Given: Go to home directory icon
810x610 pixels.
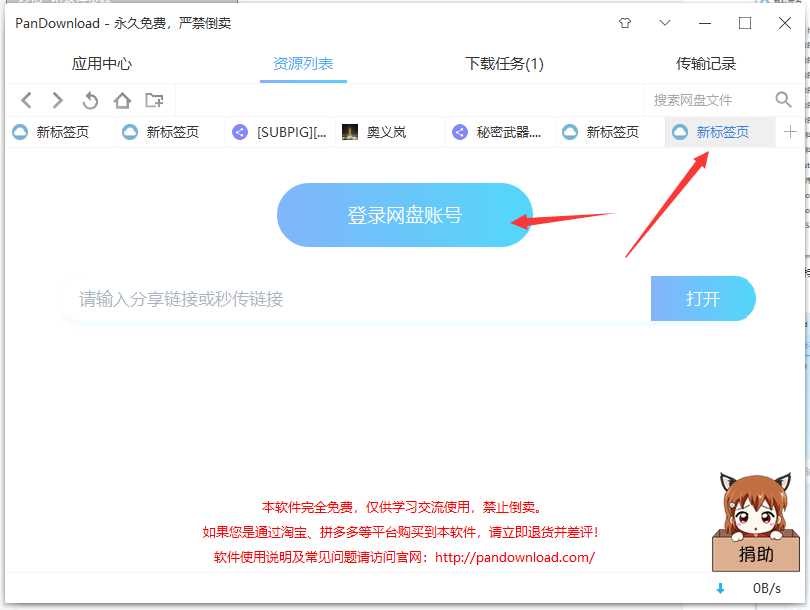Looking at the screenshot, I should click(x=122, y=100).
